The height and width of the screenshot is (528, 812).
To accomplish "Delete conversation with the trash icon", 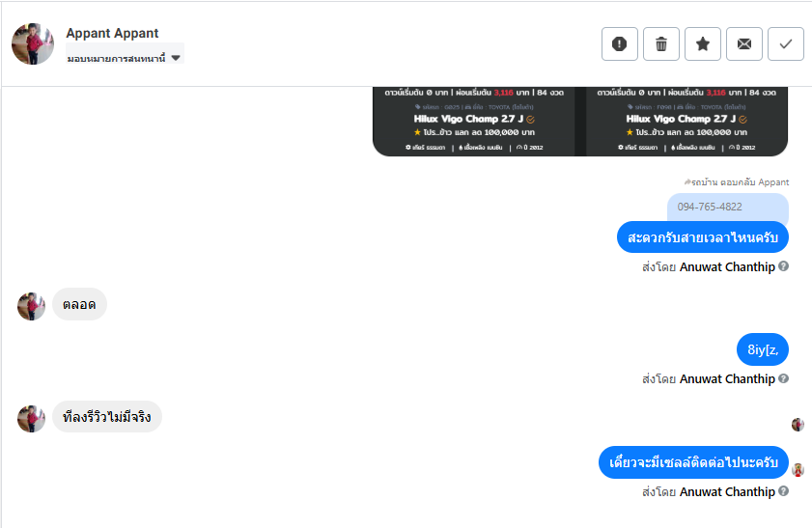I will [661, 43].
